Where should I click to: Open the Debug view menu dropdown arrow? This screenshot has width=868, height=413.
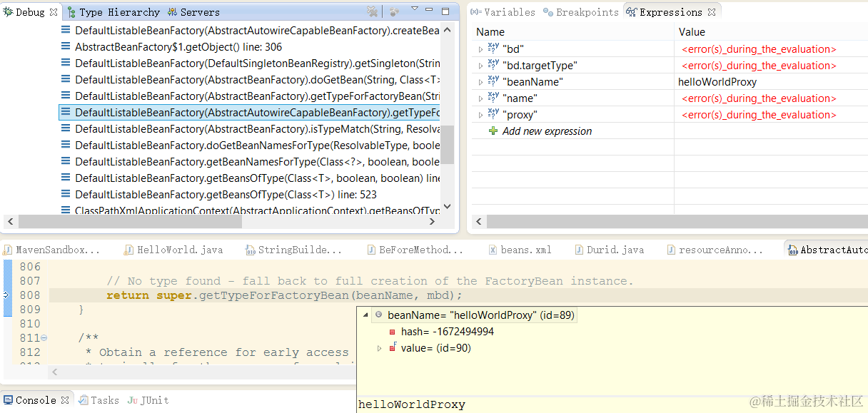coord(415,9)
